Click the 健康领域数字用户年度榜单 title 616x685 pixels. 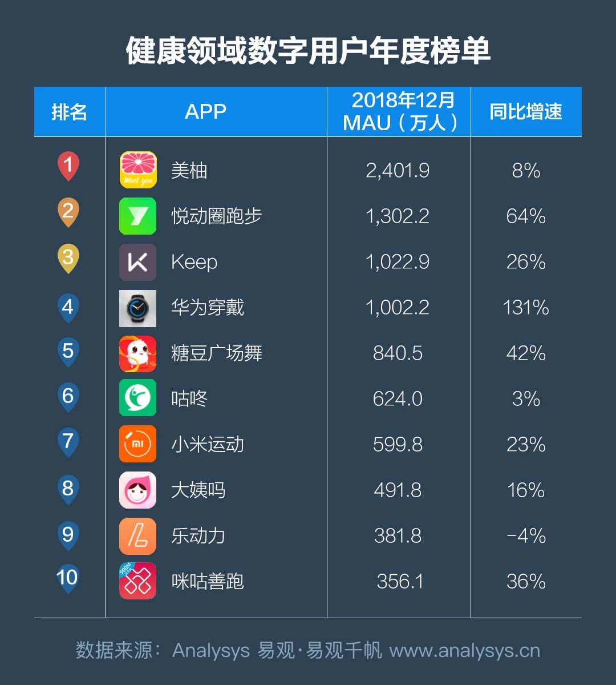[308, 51]
